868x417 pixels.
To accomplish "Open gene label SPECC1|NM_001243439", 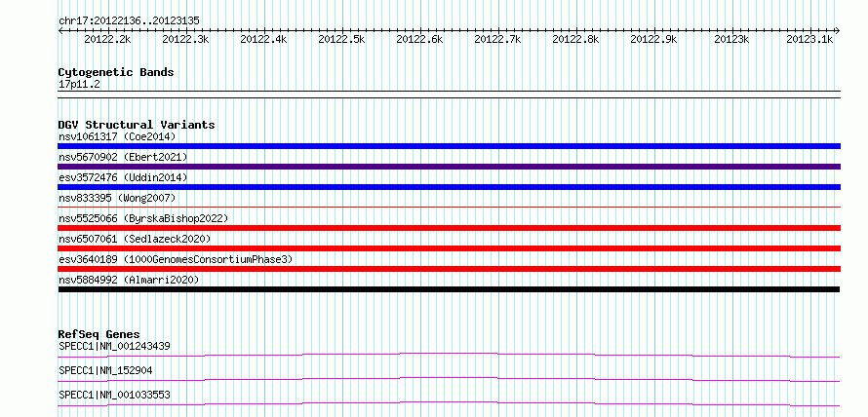I will (x=114, y=346).
